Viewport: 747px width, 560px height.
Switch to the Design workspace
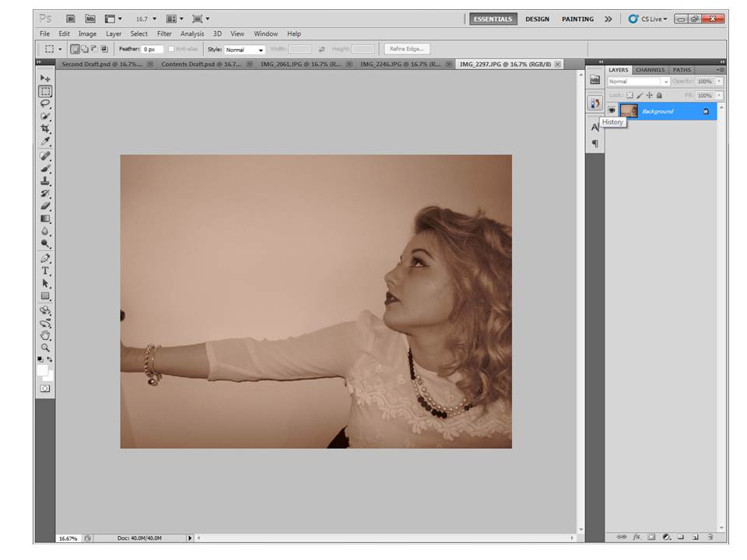[x=537, y=19]
